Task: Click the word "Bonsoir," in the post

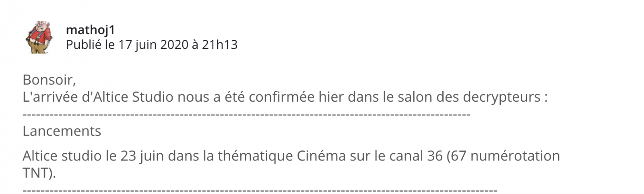Action: click(x=49, y=80)
